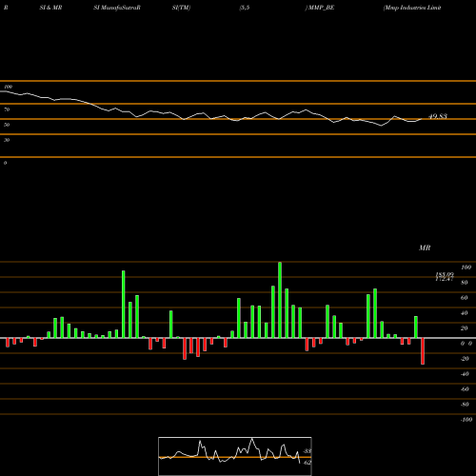Click the MR axis label 60
The image size is (476, 476).
(x=465, y=298)
